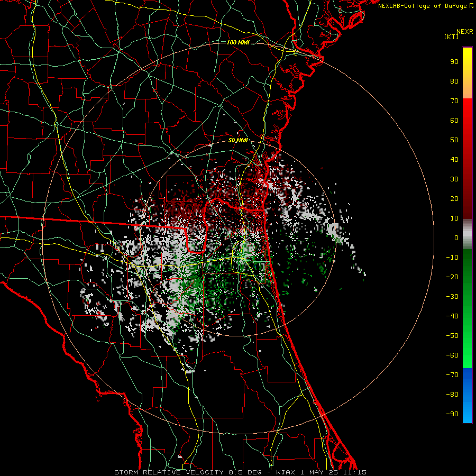Click the 30 value on velocity scale
Image resolution: width=476 pixels, height=476 pixels.
point(454,179)
